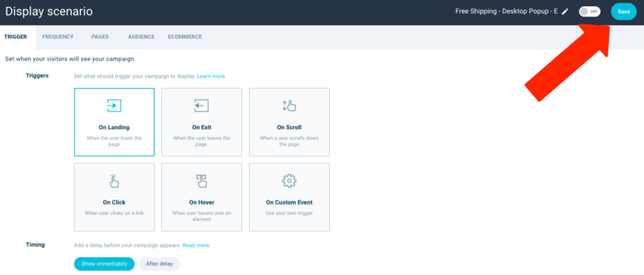Viewport: 644px width, 275px height.
Task: Select the On Exit label
Action: 201,127
